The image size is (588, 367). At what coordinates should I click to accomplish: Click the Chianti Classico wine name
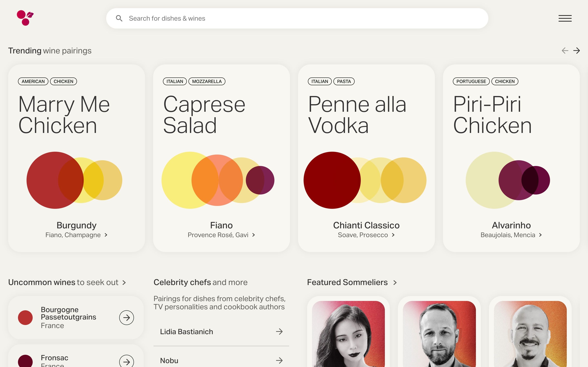click(366, 225)
